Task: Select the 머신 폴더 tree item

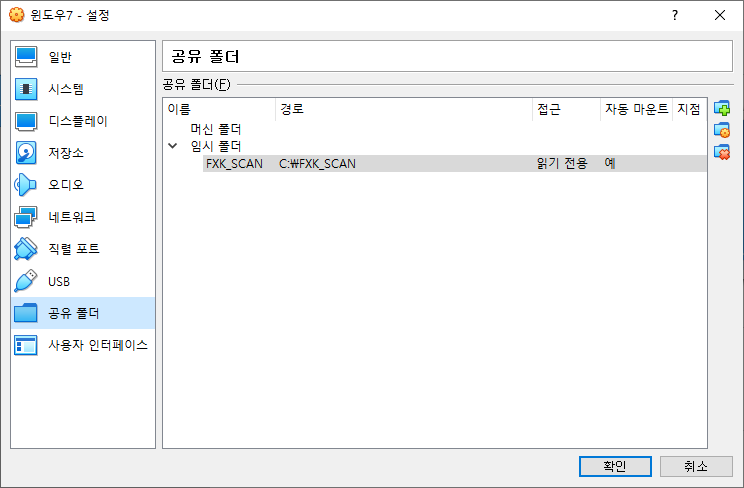Action: 216,129
